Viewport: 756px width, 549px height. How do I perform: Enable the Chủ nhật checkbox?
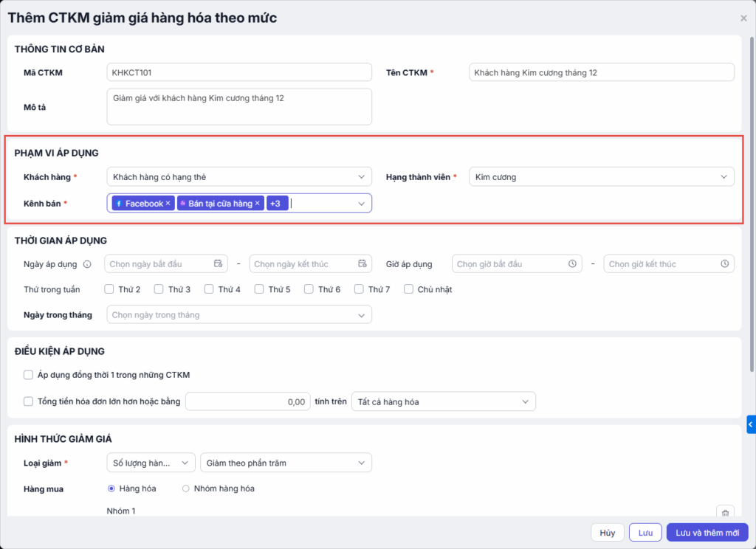tap(409, 289)
